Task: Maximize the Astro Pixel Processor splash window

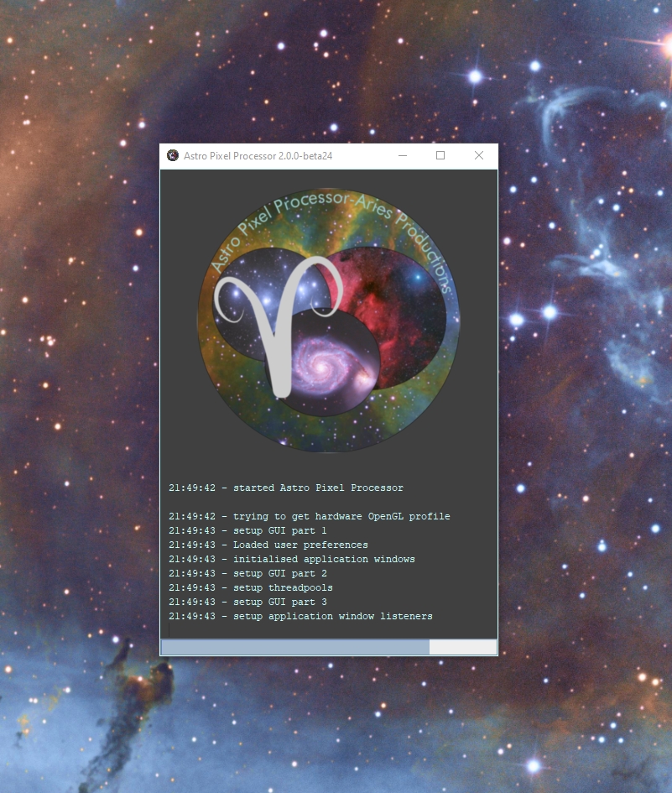Action: point(440,155)
